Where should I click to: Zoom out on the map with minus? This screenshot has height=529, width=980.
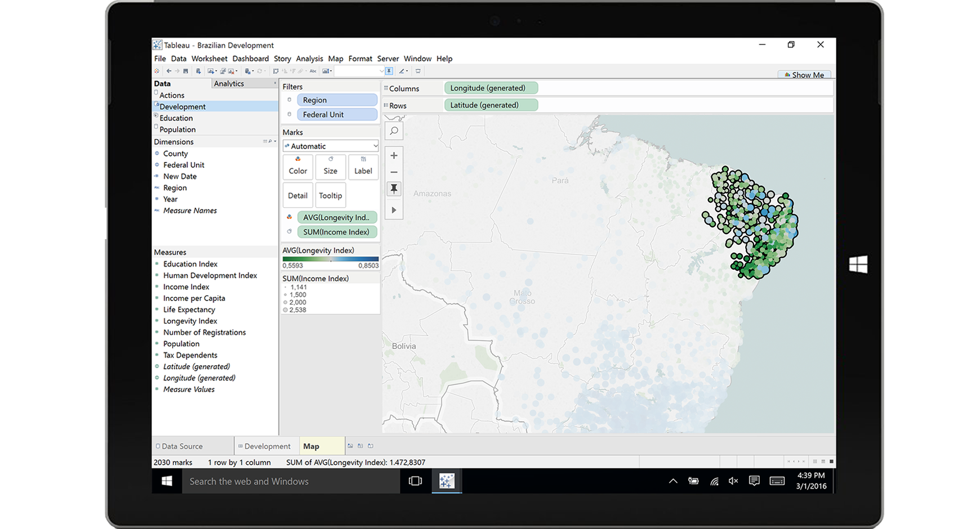click(394, 172)
